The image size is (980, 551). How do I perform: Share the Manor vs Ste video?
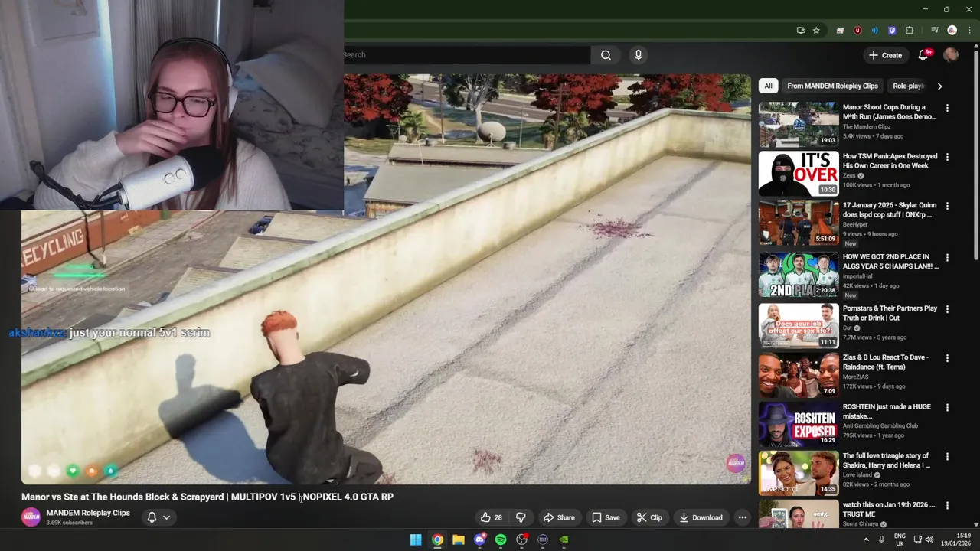point(558,517)
